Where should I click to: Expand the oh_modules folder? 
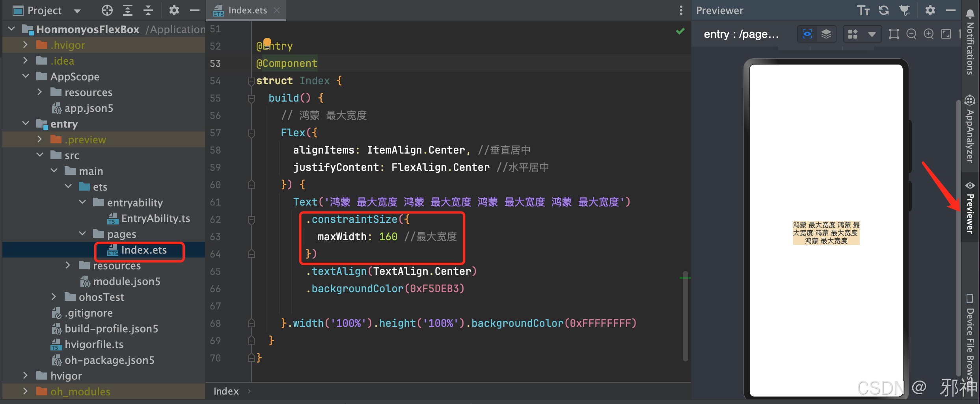click(26, 391)
